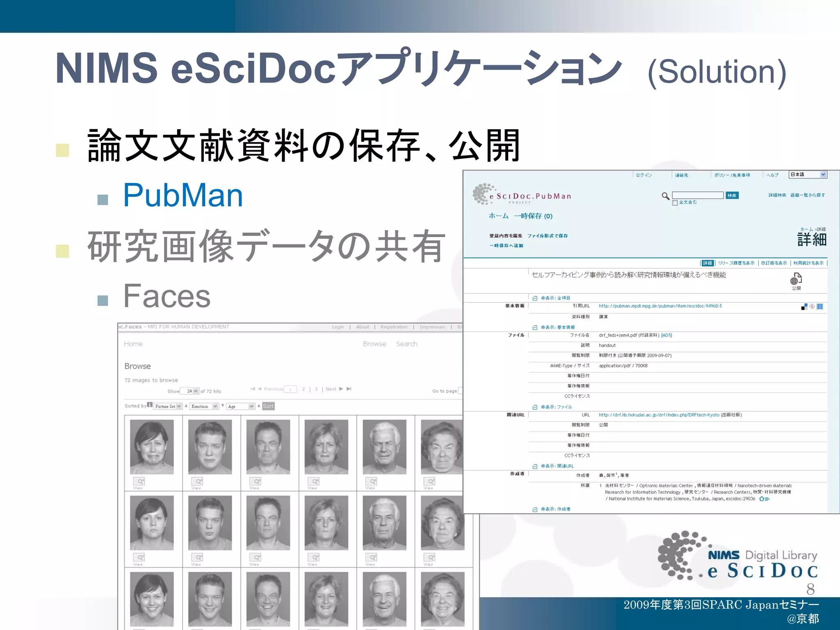Open the Picture Set sort dropdown

pos(168,406)
